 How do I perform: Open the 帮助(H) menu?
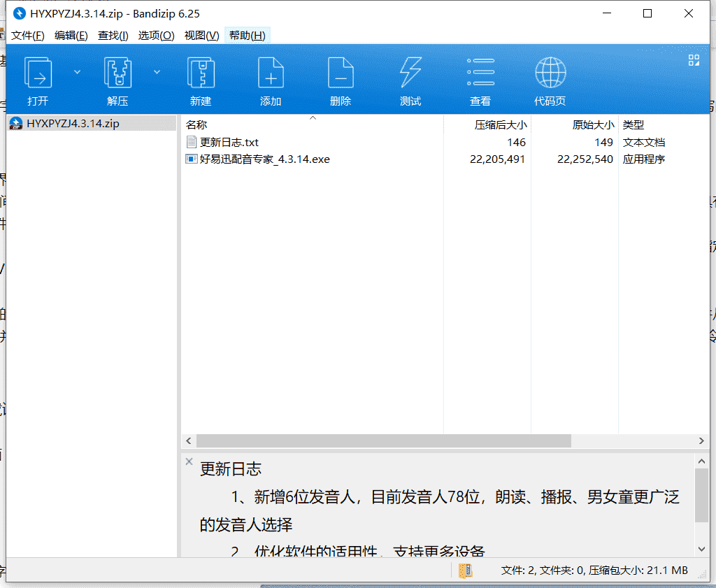click(x=247, y=36)
